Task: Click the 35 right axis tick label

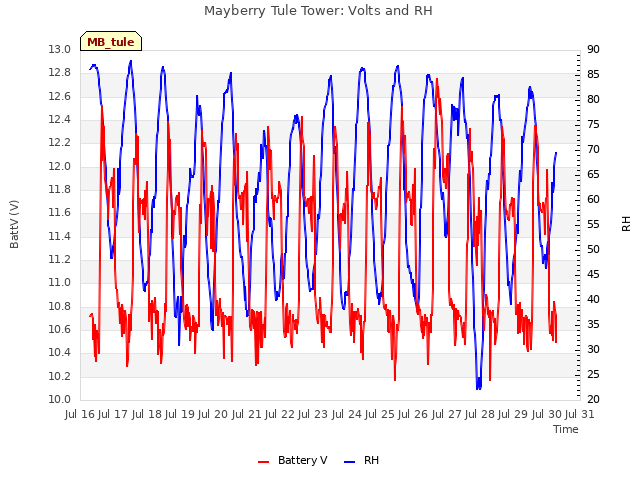Action: [x=593, y=324]
